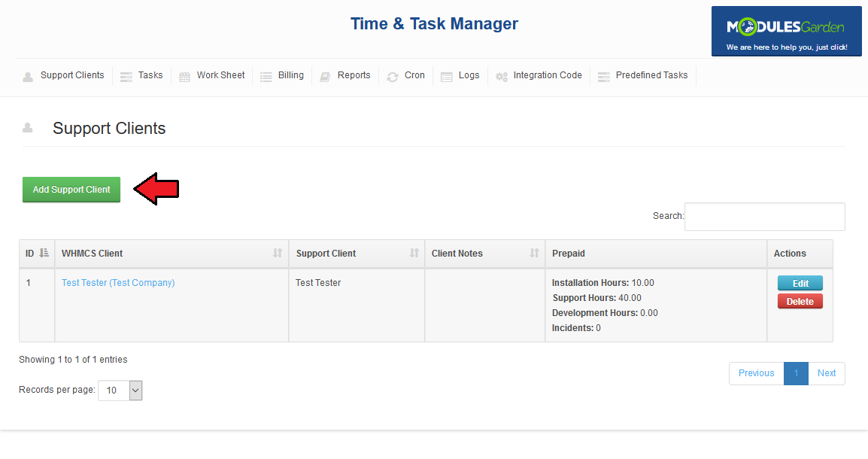Screen dimensions: 868x459
Task: Show the Logs page
Action: click(x=469, y=75)
